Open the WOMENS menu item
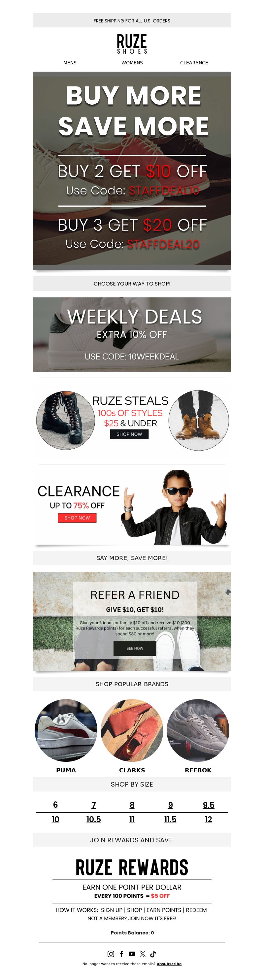The image size is (264, 980). coord(132,63)
